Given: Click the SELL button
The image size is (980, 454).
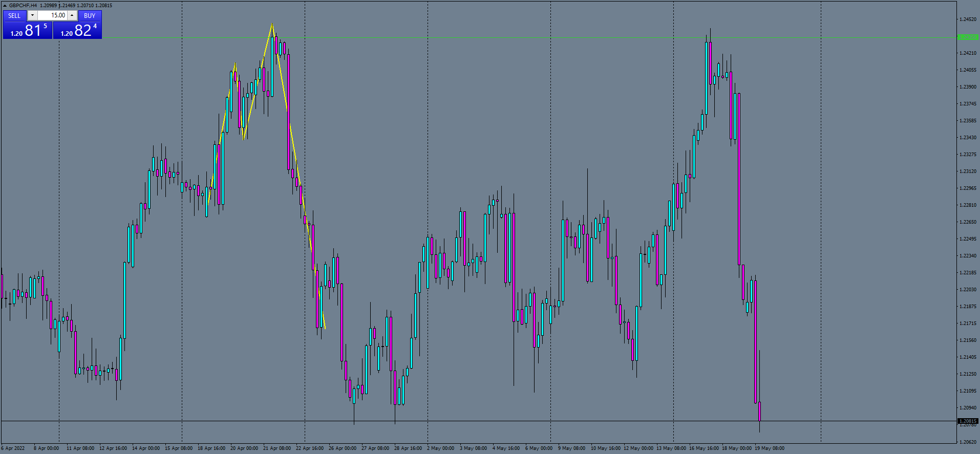Looking at the screenshot, I should point(14,16).
